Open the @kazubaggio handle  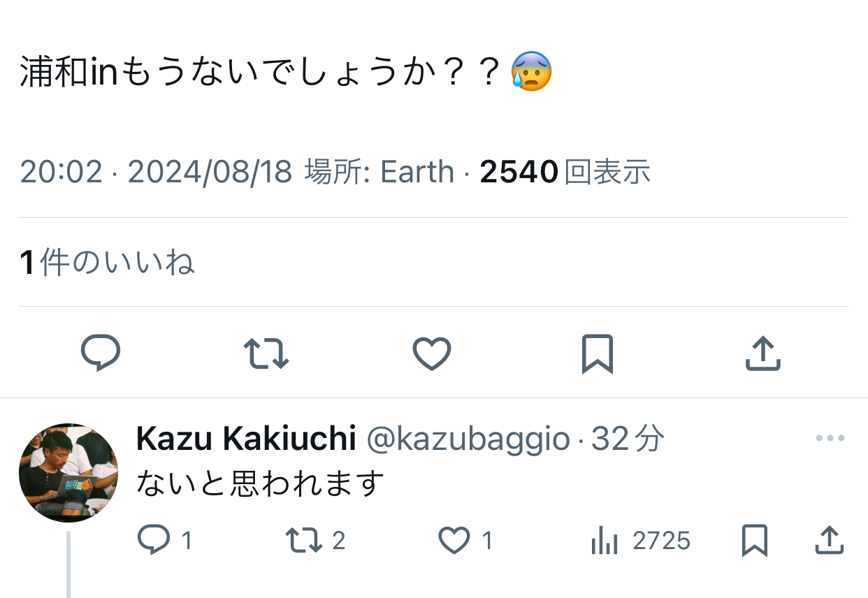pyautogui.click(x=468, y=439)
